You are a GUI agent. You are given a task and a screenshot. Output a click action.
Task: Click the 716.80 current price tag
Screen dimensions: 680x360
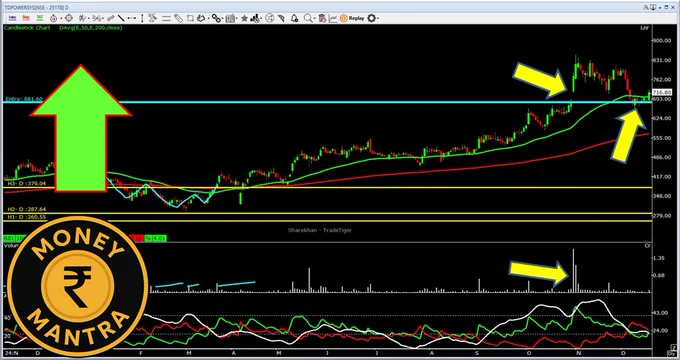(x=662, y=92)
